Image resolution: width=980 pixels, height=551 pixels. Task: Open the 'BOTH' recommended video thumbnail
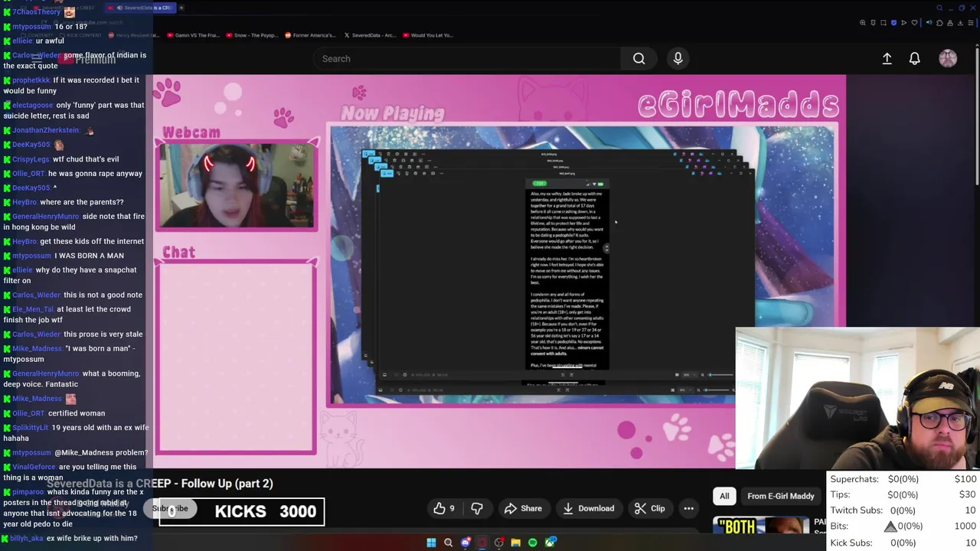click(x=761, y=527)
